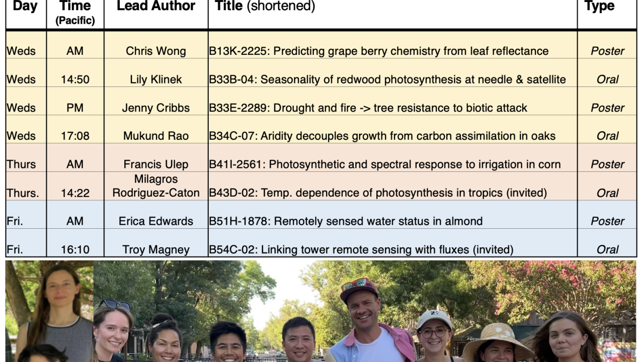644x362 pixels.
Task: Click the Milagros Rodriguez-Caton cell
Action: [x=156, y=186]
